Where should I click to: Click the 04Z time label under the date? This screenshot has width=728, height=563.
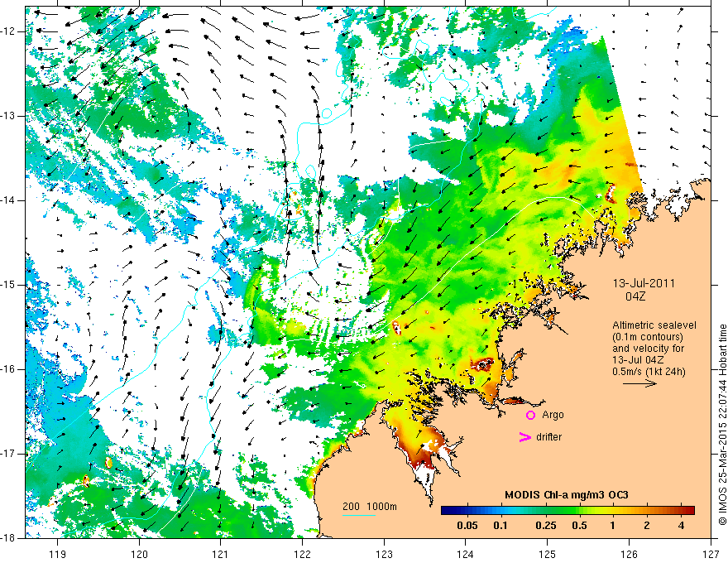tap(635, 296)
